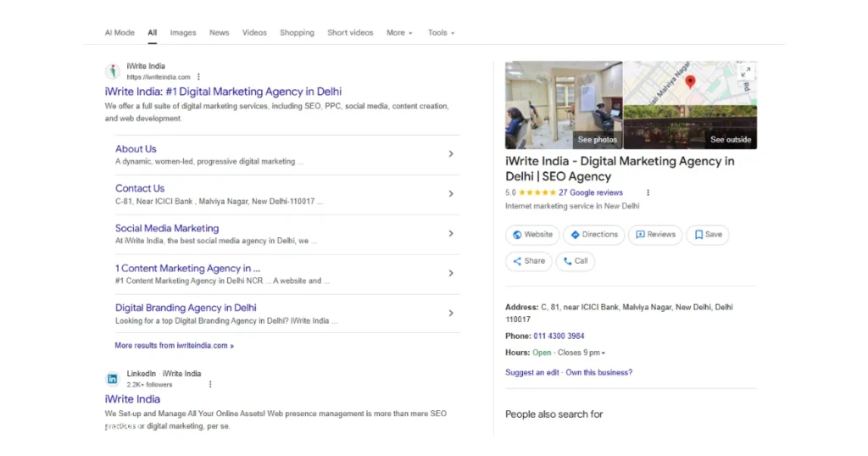
Task: Click the Internet marketing service in New Delhi text
Action: tap(572, 206)
